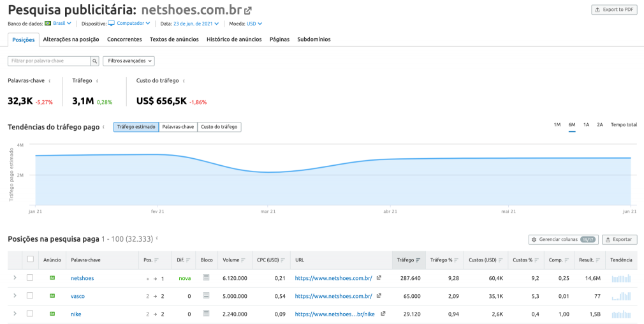Check the checkbox for nike row
This screenshot has height=324, width=644.
(30, 314)
